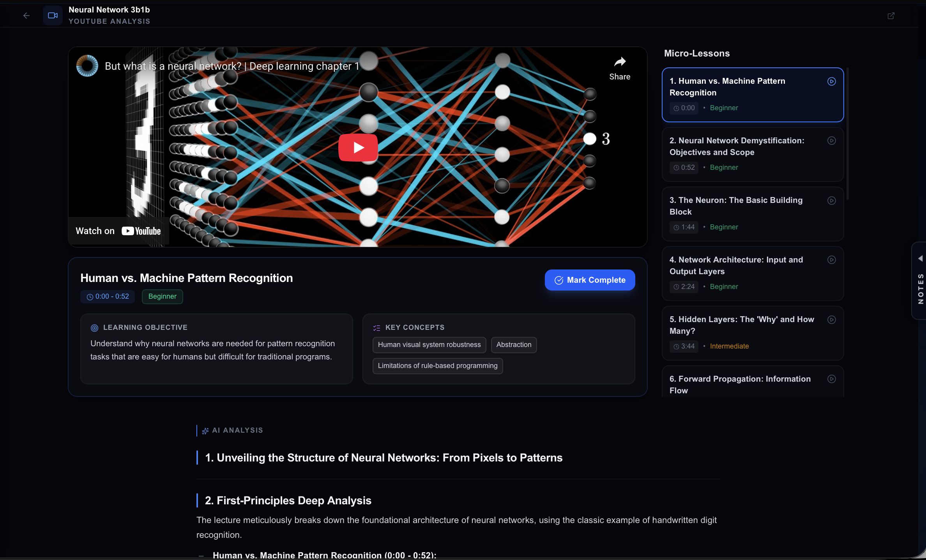Click Watch on YouTube link
926x560 pixels.
(118, 231)
